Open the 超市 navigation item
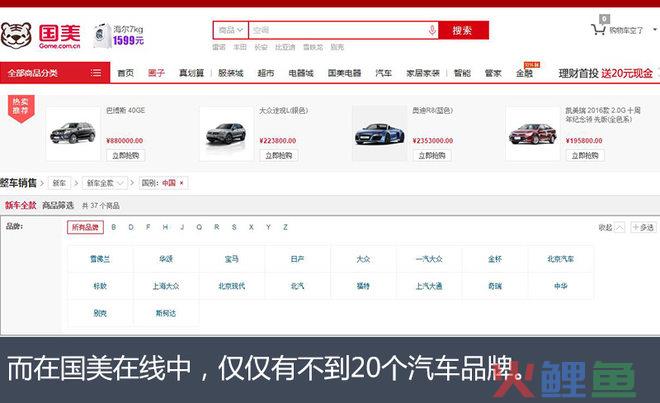This screenshot has height=403, width=660. (x=266, y=73)
